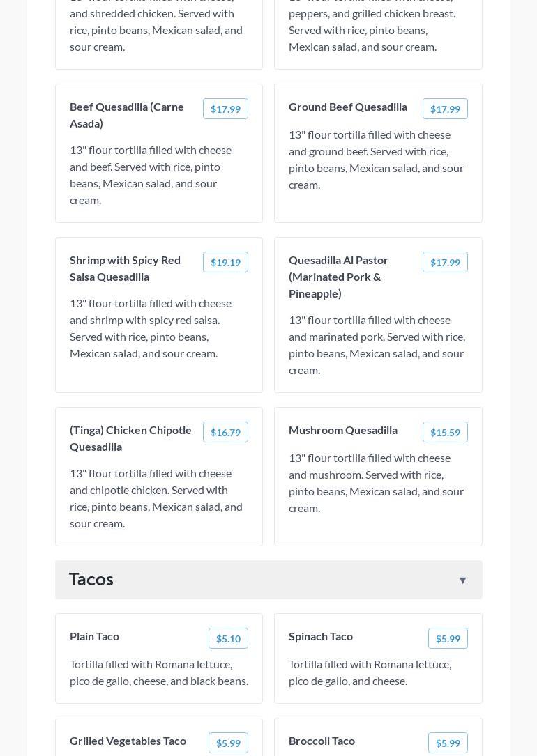Click the Shrimp with Spicy Red Salsa title
The width and height of the screenshot is (537, 756).
(125, 268)
